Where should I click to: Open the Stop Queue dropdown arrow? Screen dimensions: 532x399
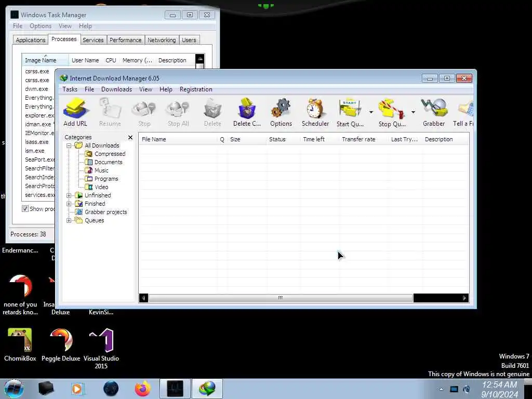tap(413, 112)
